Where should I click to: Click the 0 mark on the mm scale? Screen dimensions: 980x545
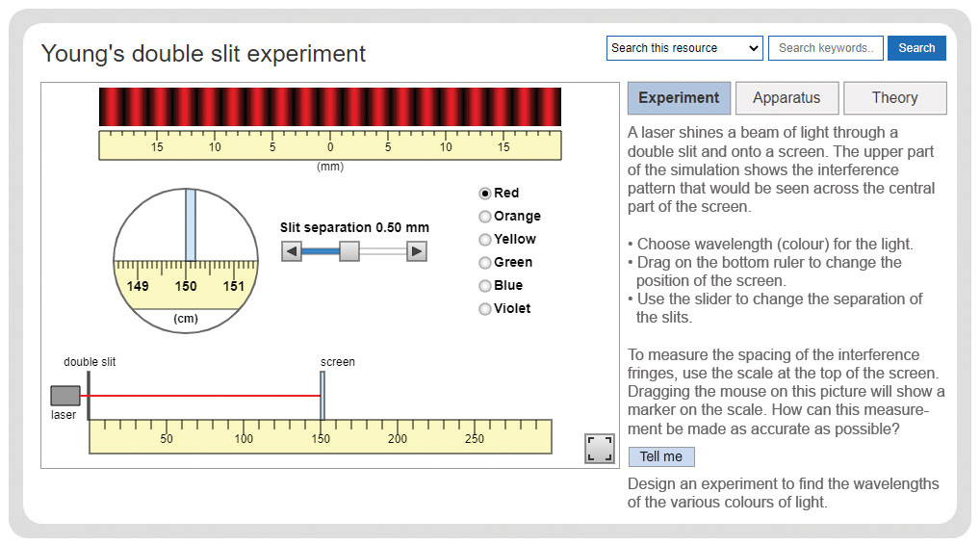tap(330, 147)
